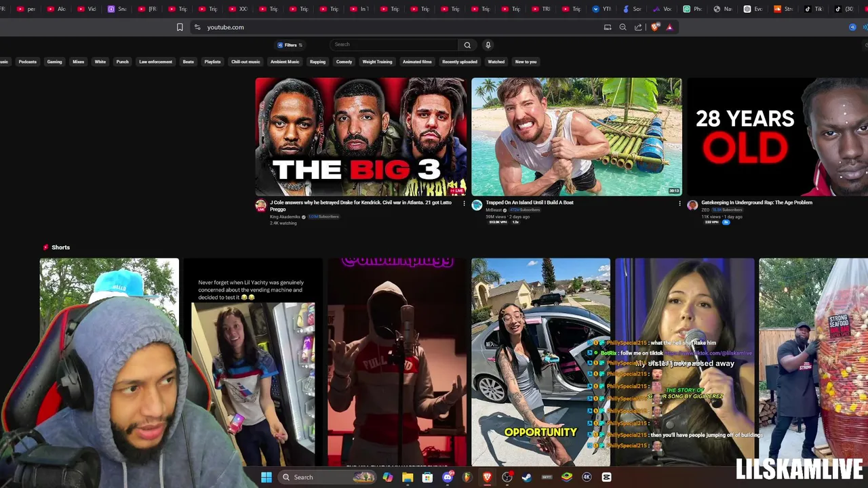Image resolution: width=868 pixels, height=488 pixels.
Task: Click the cast/screen icon in address bar
Action: [608, 27]
